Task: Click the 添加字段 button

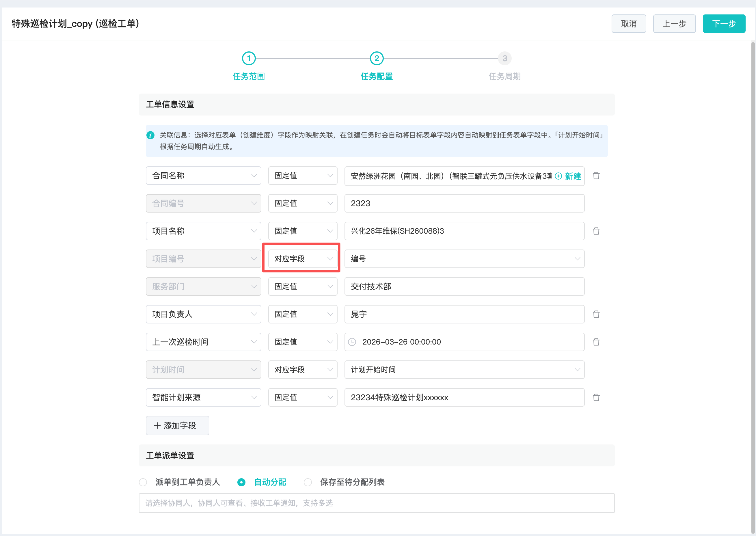Action: [x=177, y=425]
